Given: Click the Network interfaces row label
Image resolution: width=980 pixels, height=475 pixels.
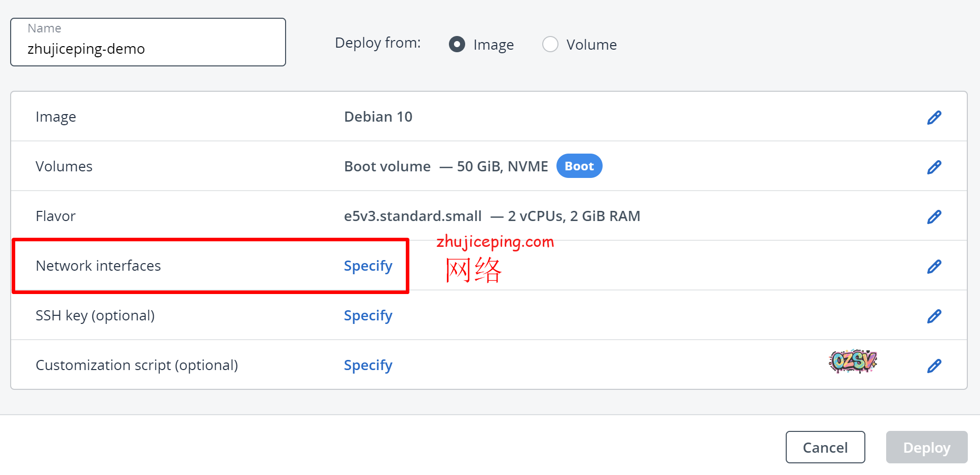Looking at the screenshot, I should 98,266.
